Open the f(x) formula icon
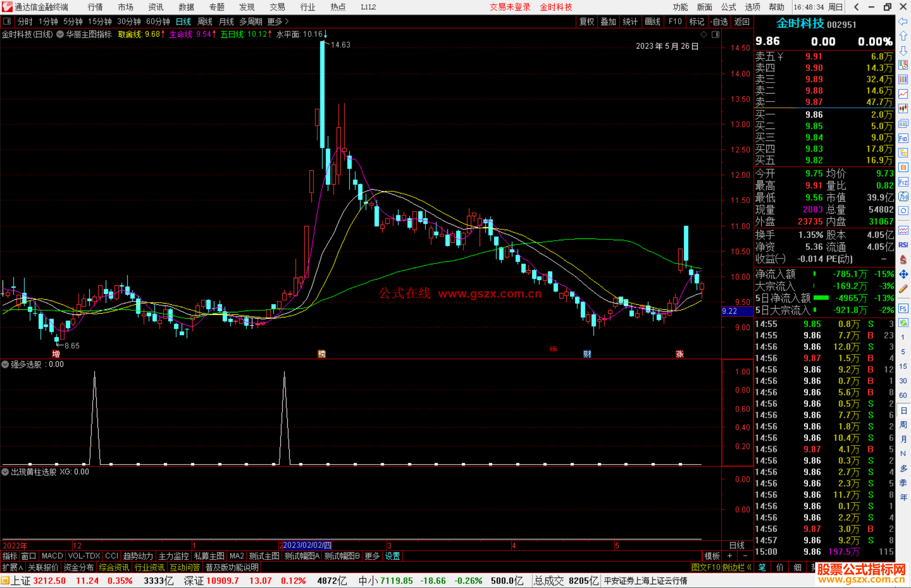 903,196
